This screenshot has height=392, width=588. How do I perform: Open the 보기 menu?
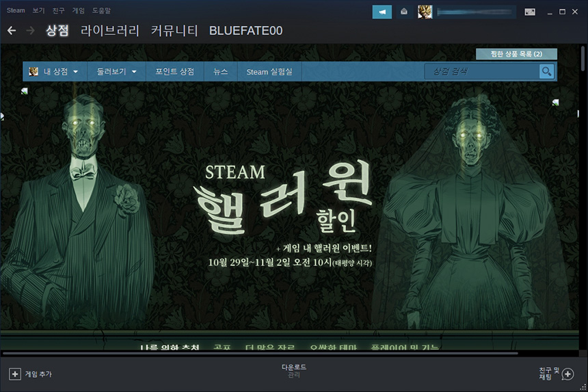pos(38,10)
